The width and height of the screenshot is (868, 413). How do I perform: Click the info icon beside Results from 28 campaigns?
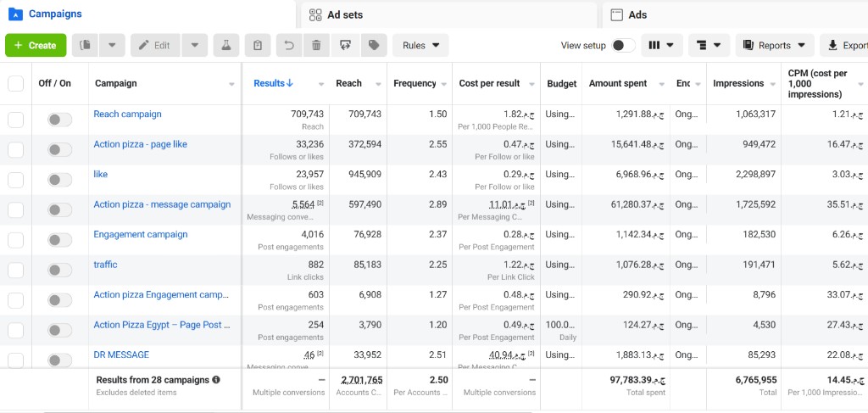216,380
